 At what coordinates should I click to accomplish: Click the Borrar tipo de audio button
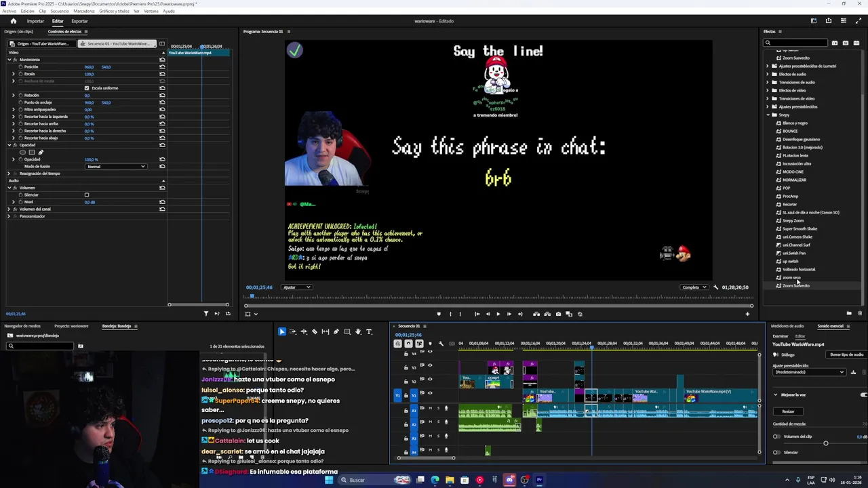click(x=847, y=354)
